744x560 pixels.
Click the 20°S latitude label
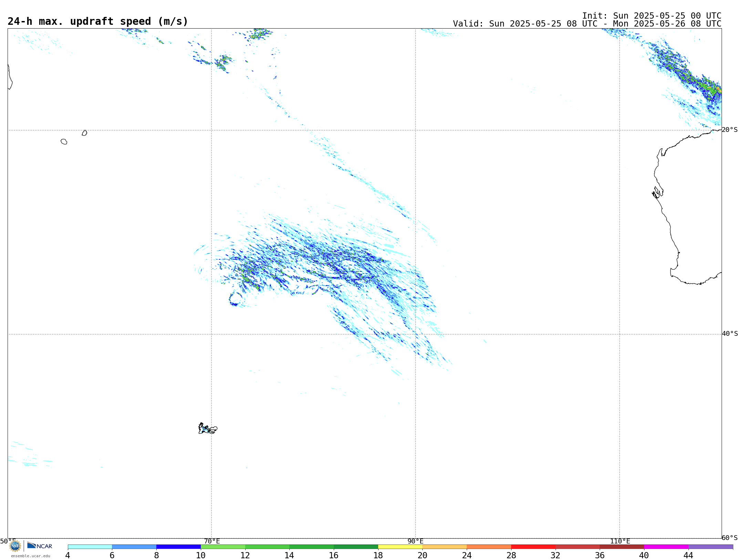(x=730, y=130)
